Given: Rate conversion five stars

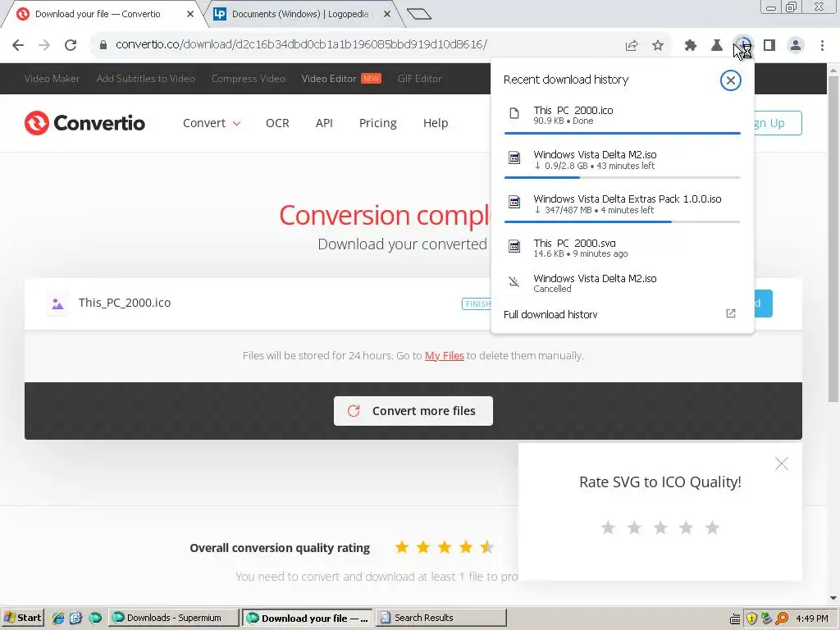Looking at the screenshot, I should point(713,527).
